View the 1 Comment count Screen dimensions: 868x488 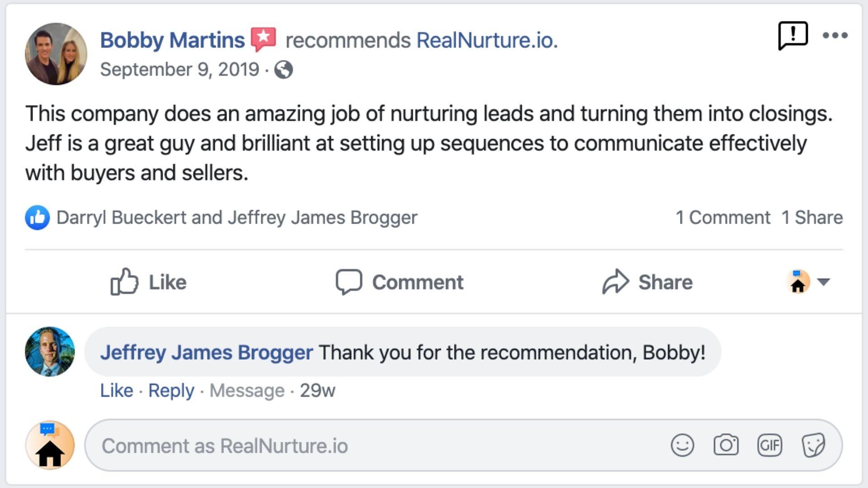click(x=722, y=217)
